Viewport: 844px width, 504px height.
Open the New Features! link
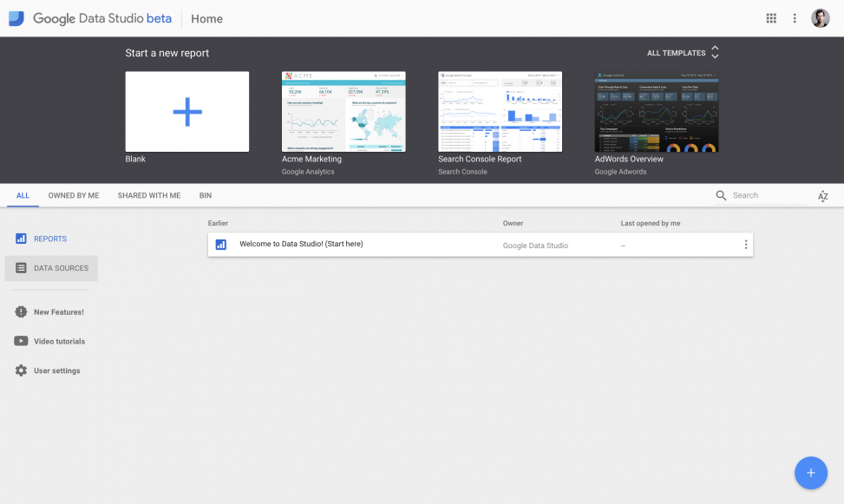pos(59,311)
